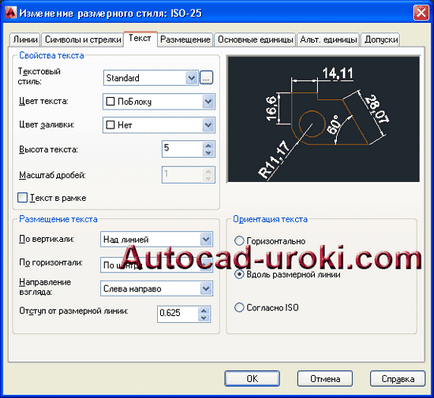Switch to the Линии tab

[25, 39]
